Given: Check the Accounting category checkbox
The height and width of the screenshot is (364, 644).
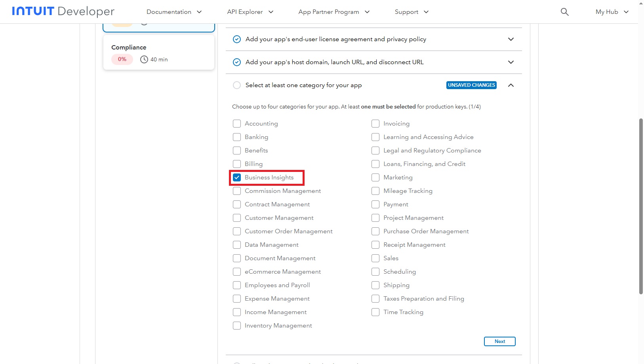Looking at the screenshot, I should click(x=237, y=124).
